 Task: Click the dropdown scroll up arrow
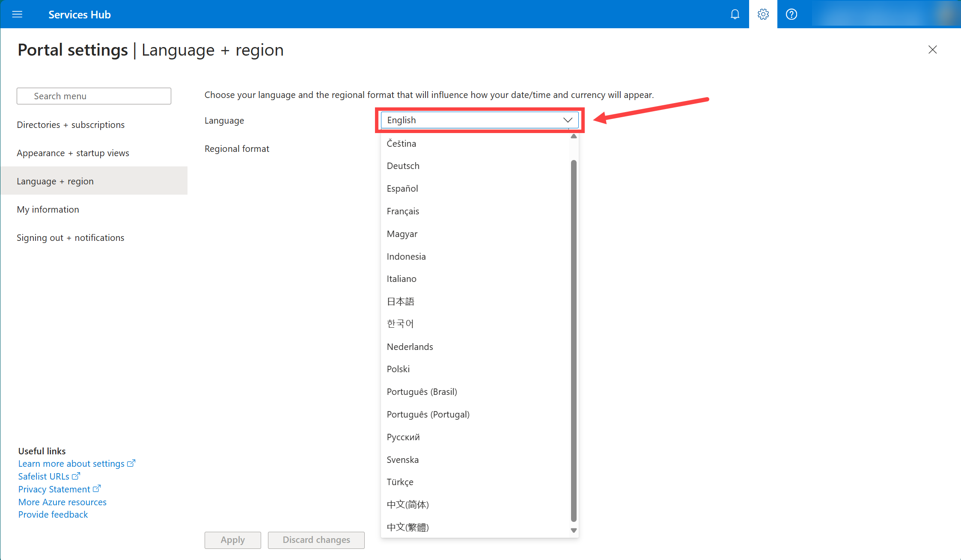(574, 136)
